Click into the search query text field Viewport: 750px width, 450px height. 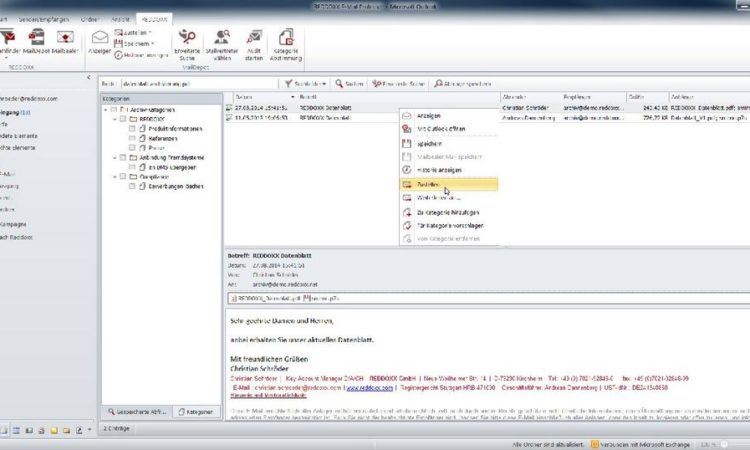tap(200, 84)
